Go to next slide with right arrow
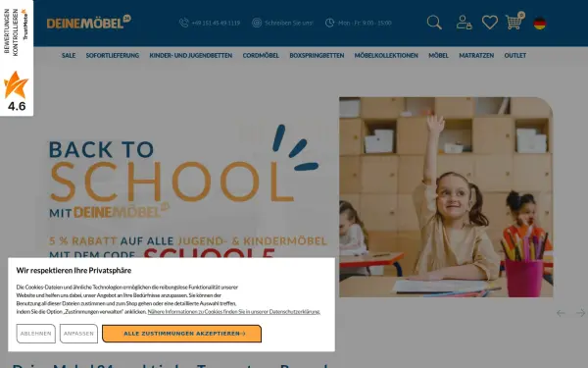This screenshot has height=368, width=588. click(x=580, y=313)
